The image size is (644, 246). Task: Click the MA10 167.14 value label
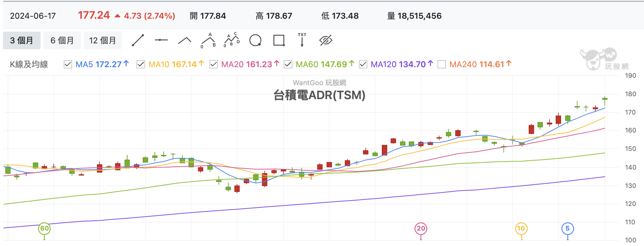coord(176,64)
